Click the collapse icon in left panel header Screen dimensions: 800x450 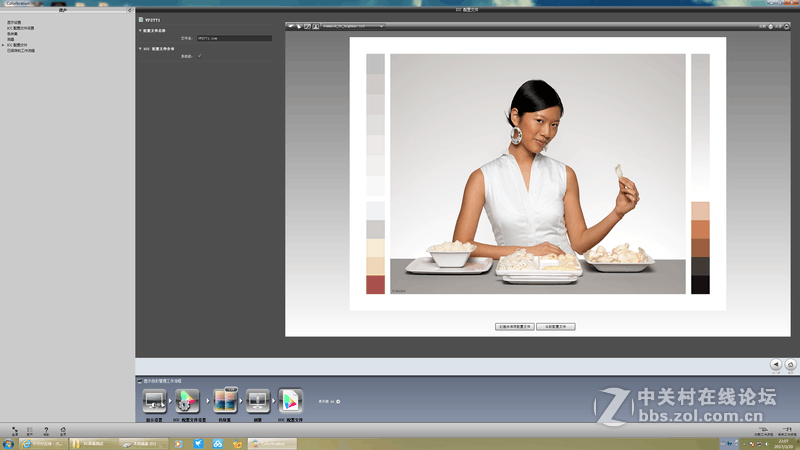click(x=129, y=10)
